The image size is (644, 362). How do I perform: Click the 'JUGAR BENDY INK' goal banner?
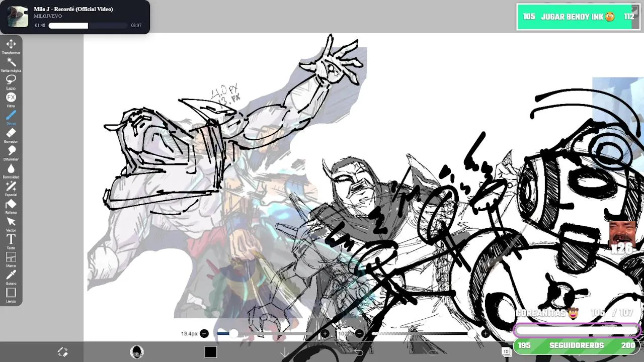point(579,17)
